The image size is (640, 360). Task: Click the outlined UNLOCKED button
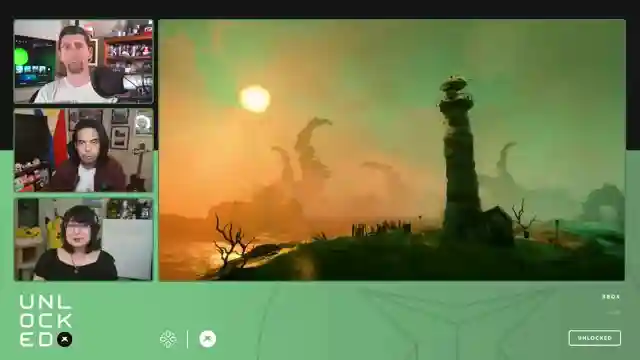point(595,338)
